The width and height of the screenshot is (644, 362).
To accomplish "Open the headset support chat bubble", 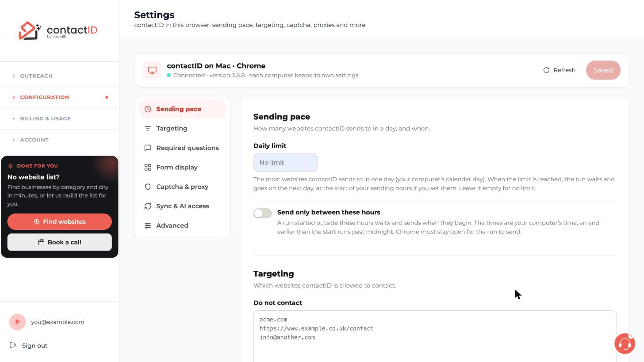I will point(625,344).
